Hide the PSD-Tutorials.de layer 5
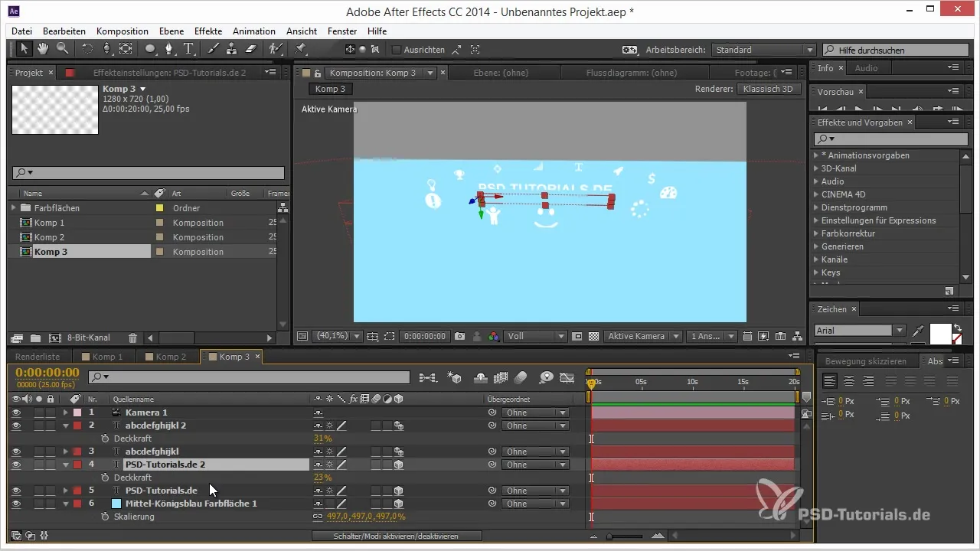The image size is (980, 551). pos(16,491)
